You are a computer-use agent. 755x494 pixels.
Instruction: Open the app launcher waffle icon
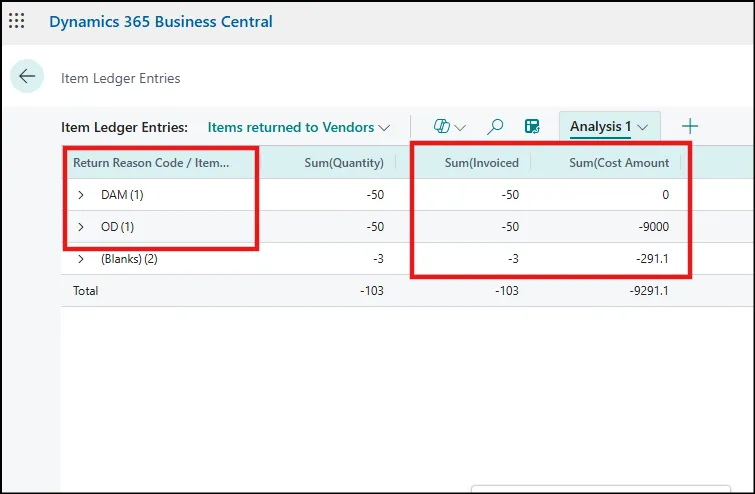pyautogui.click(x=16, y=21)
